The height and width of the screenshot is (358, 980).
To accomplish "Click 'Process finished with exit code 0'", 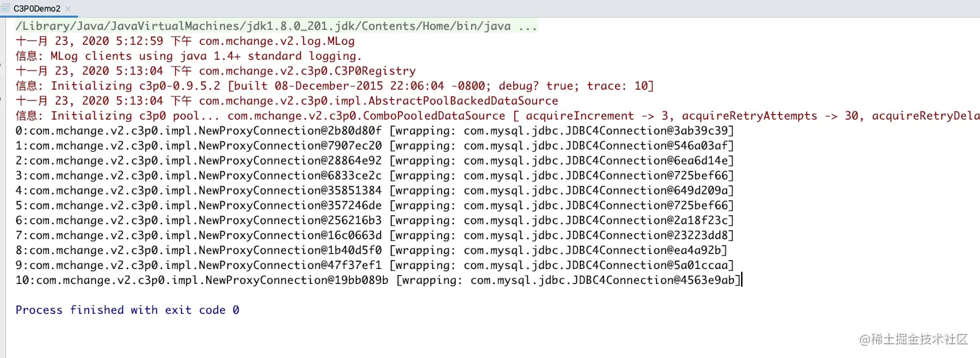I will click(128, 310).
